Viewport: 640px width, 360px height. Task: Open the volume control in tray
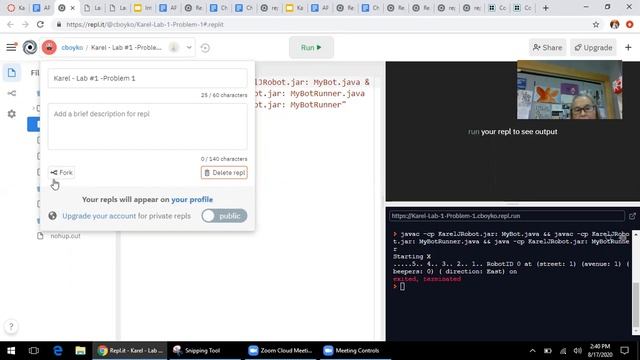click(x=577, y=351)
